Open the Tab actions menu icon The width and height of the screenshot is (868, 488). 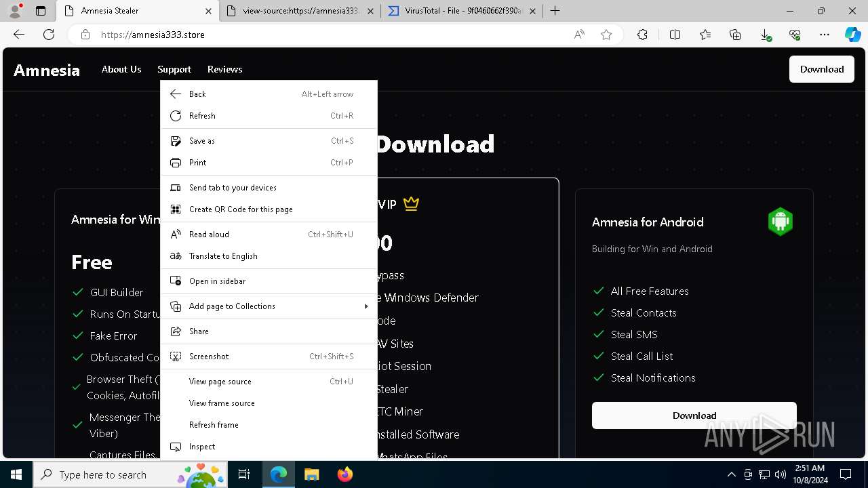click(x=41, y=11)
